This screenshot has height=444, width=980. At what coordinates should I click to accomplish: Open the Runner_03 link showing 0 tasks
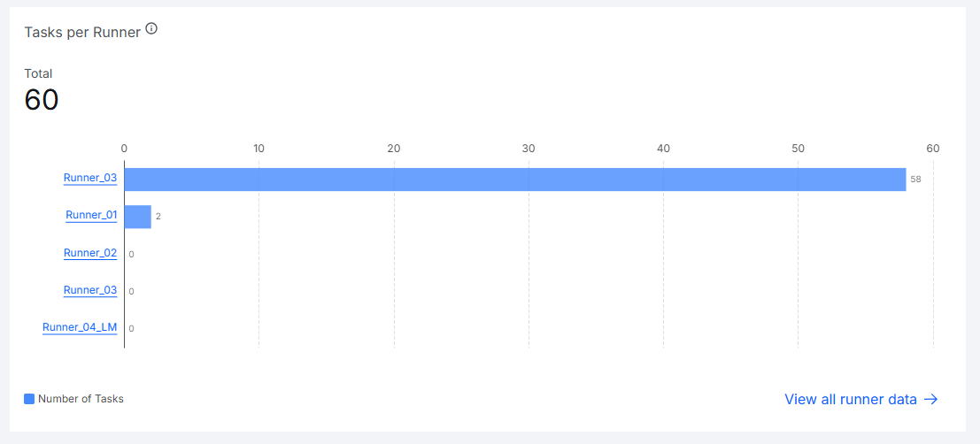click(x=90, y=290)
